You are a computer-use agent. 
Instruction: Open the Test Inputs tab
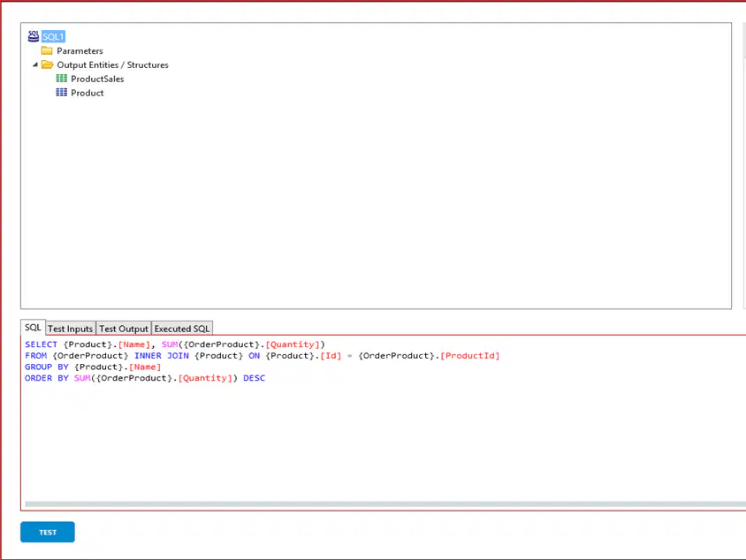pyautogui.click(x=71, y=329)
